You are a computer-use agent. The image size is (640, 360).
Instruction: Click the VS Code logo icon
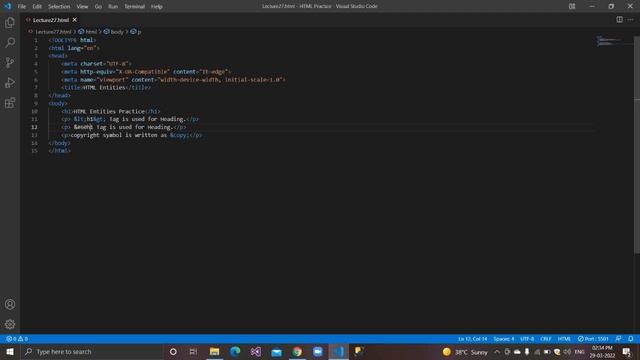click(7, 6)
